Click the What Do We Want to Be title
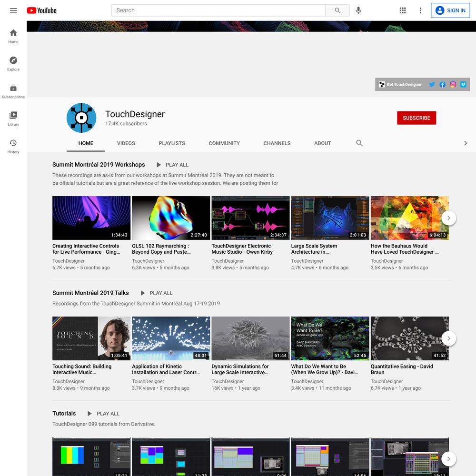The height and width of the screenshot is (476, 476). point(325,369)
